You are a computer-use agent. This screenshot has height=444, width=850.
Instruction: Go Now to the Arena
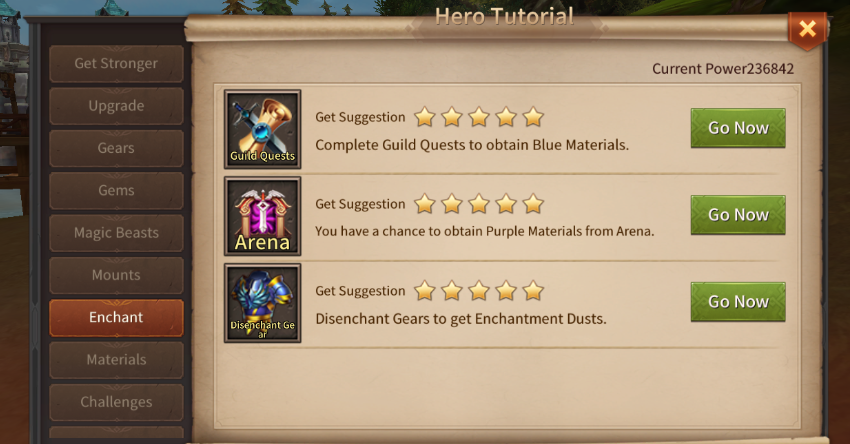(x=738, y=215)
